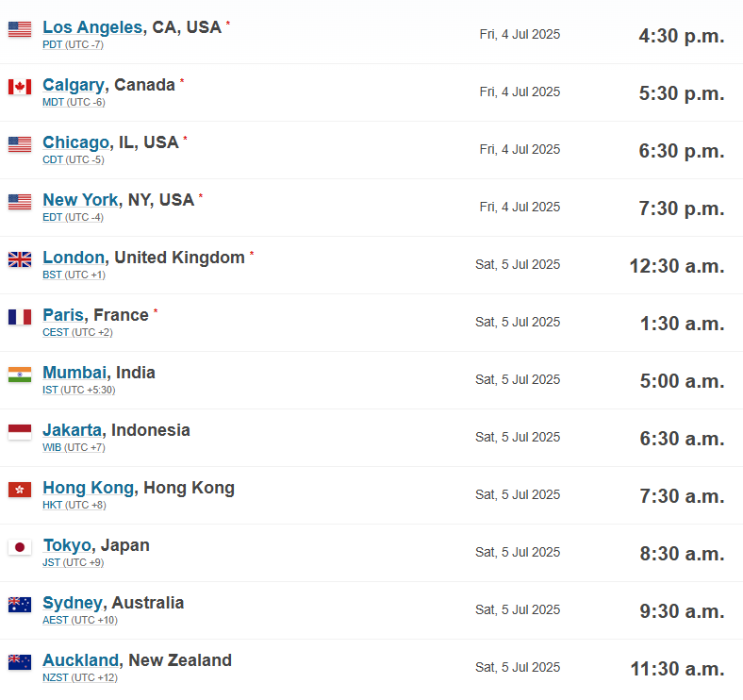Click the 11:30 a.m. Auckland time
This screenshot has height=700, width=743.
[677, 669]
